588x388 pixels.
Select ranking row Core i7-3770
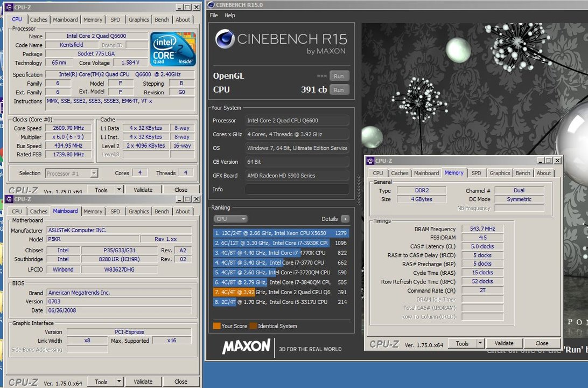click(281, 262)
